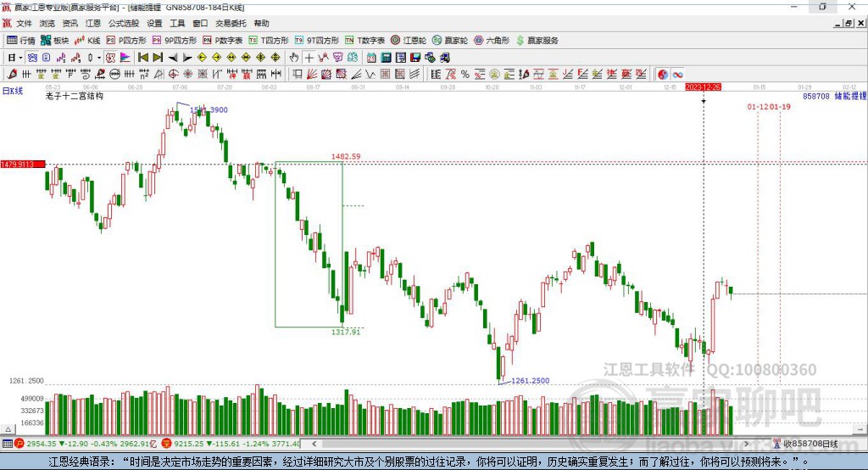
Task: Open the P数字表 tool
Action: coord(223,41)
